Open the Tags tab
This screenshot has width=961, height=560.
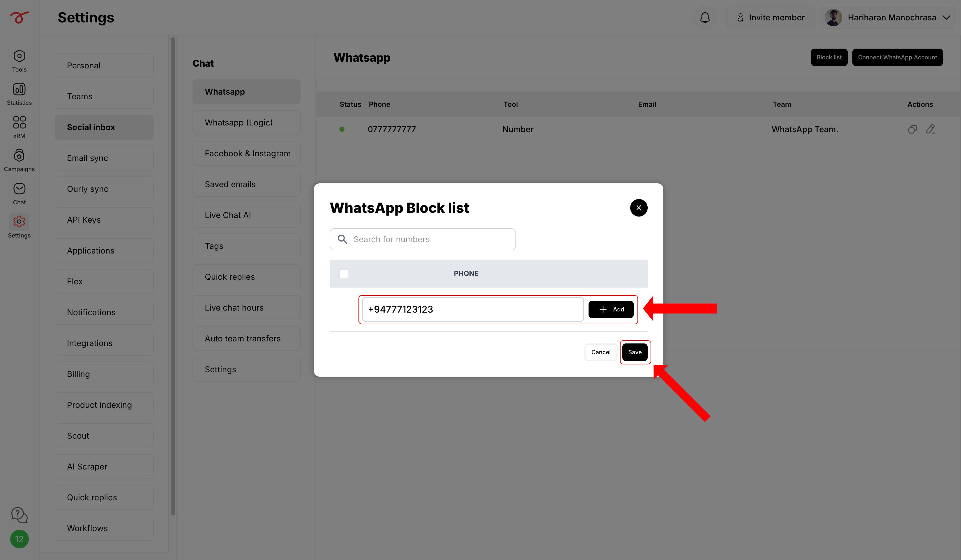tap(246, 246)
